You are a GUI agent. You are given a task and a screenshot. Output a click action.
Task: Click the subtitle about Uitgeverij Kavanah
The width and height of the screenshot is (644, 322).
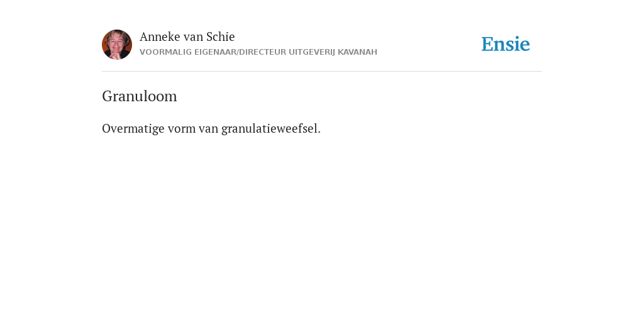click(x=258, y=52)
